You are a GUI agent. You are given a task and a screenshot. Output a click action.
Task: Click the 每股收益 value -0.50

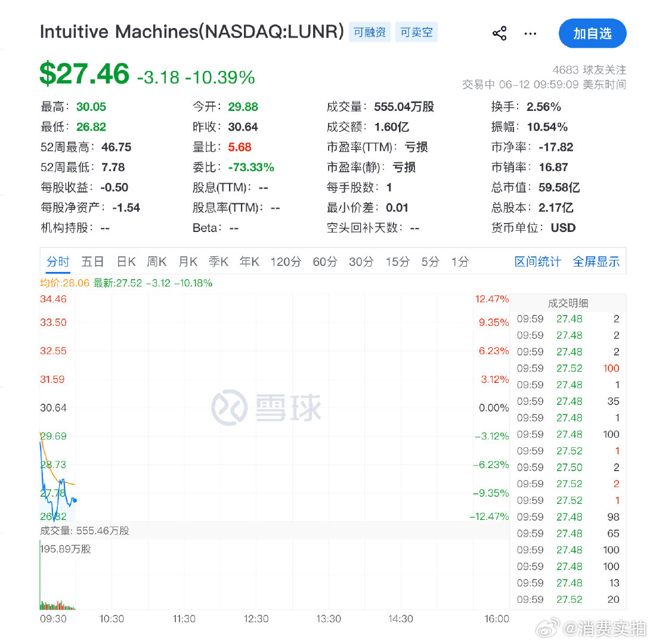coord(114,187)
